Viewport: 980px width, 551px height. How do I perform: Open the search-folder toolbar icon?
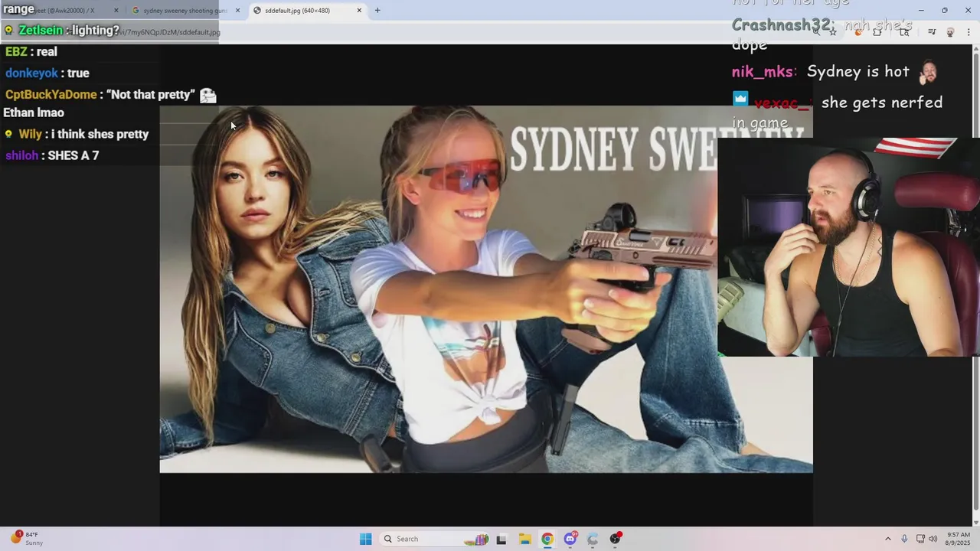(904, 32)
